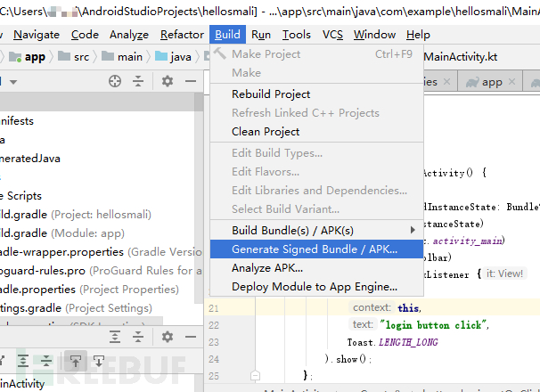Open the Help menu
This screenshot has height=392, width=540.
(418, 35)
